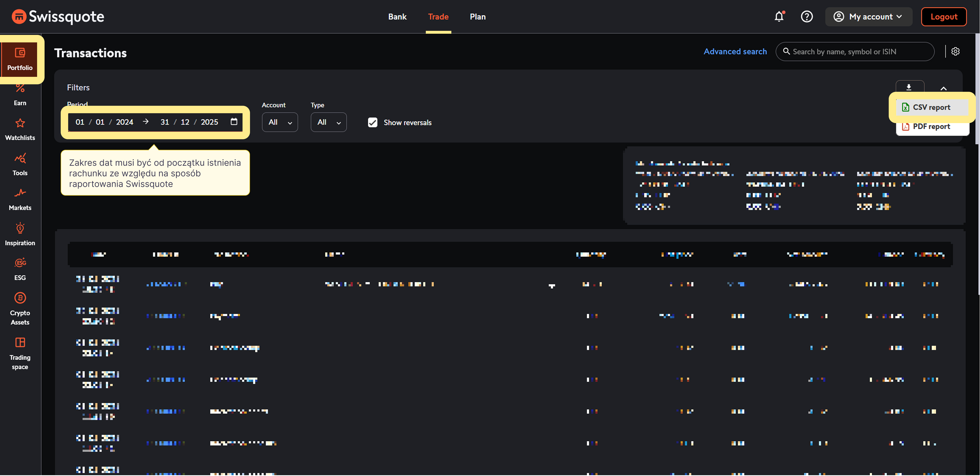Viewport: 980px width, 476px height.
Task: Click the notifications bell icon
Action: click(x=779, y=17)
